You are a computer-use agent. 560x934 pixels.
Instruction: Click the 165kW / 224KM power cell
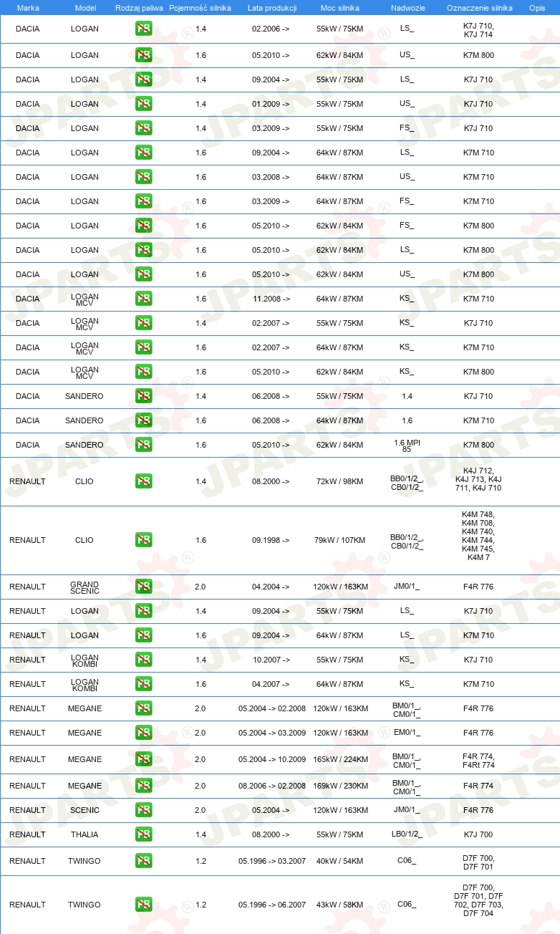tap(340, 759)
